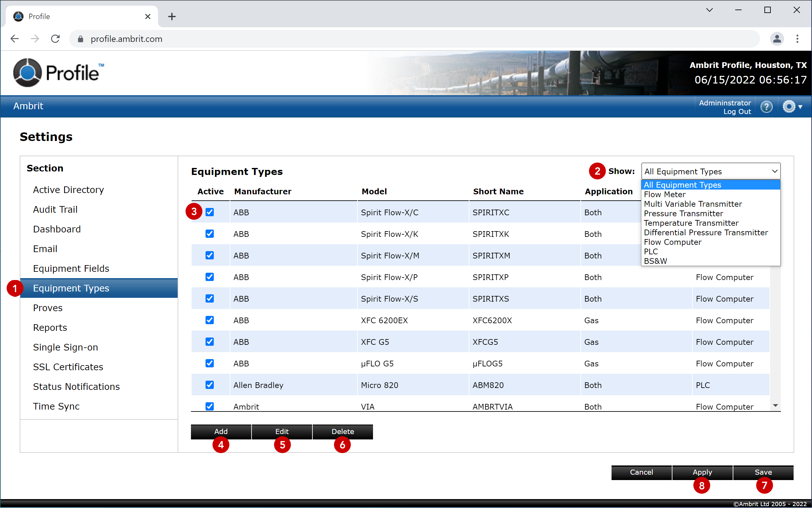Screen dimensions: 812x508
Task: Open the browser three-dot menu
Action: tap(798, 39)
